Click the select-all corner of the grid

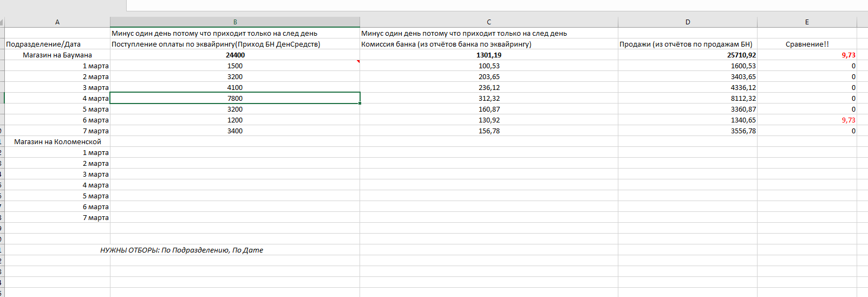click(2, 22)
